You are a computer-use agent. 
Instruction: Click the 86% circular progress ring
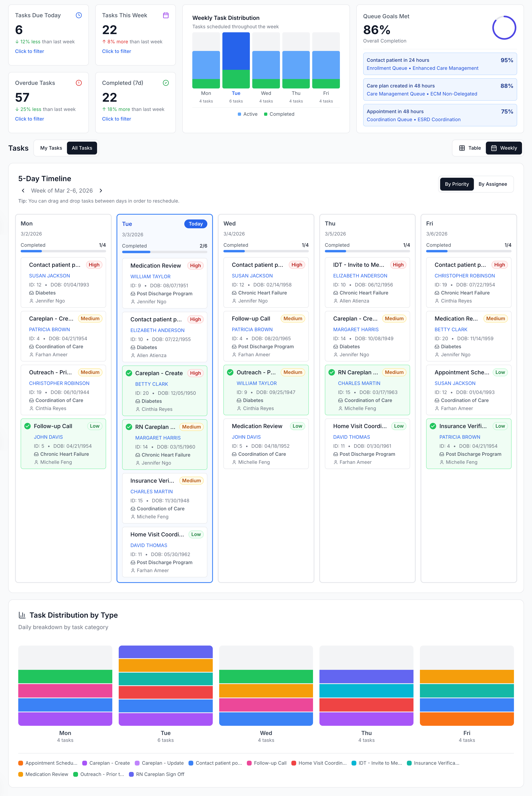(x=504, y=28)
